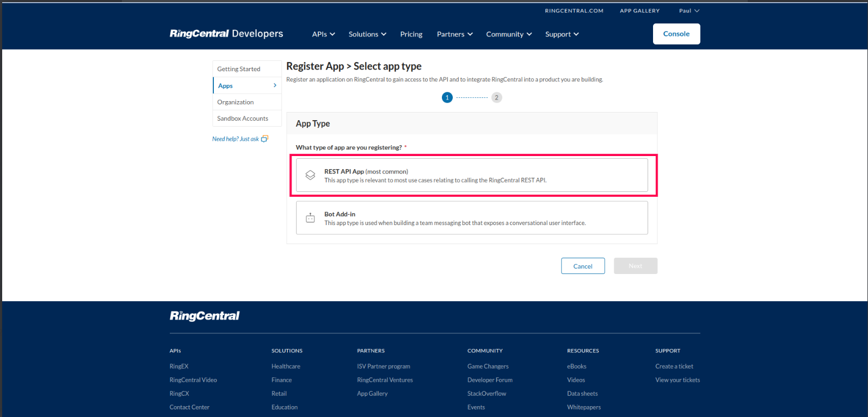Viewport: 868px width, 417px height.
Task: Click the RESOURCES footer column heading
Action: point(583,351)
